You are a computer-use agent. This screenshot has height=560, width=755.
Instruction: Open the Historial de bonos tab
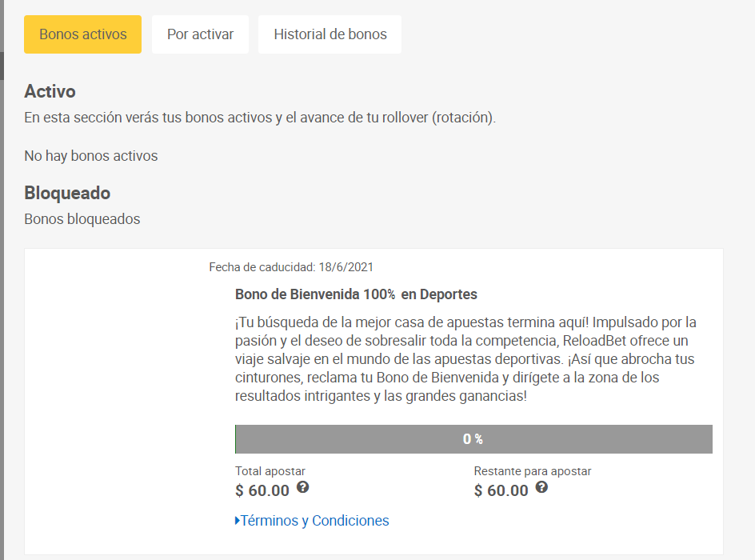pyautogui.click(x=330, y=34)
